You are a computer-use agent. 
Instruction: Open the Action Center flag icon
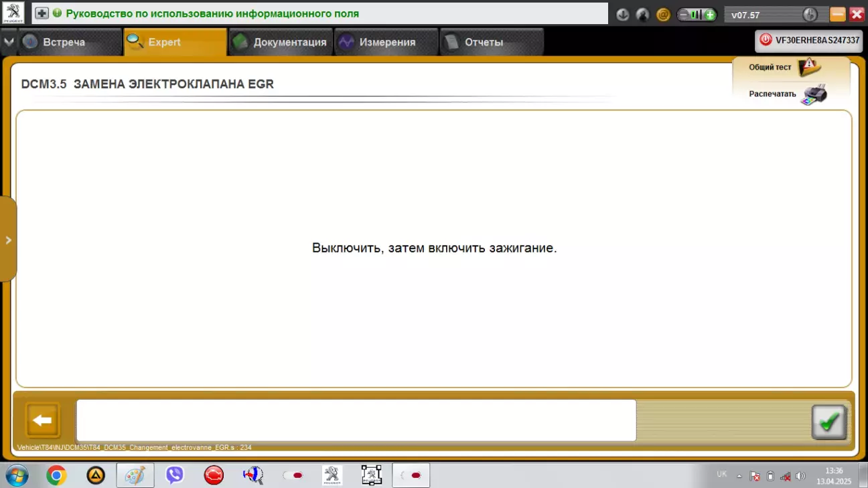(x=755, y=476)
